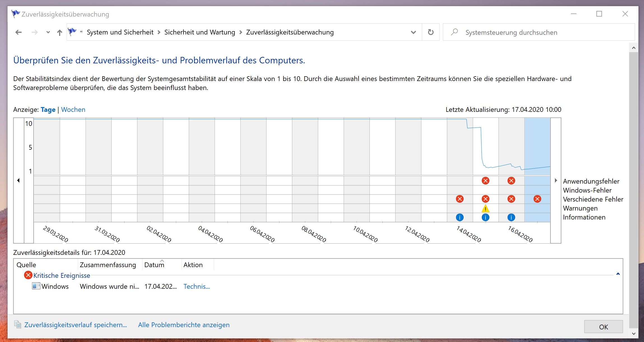Screen dimensions: 644x342
Task: Click the application error icon on 16.04.2020
Action: tap(511, 181)
